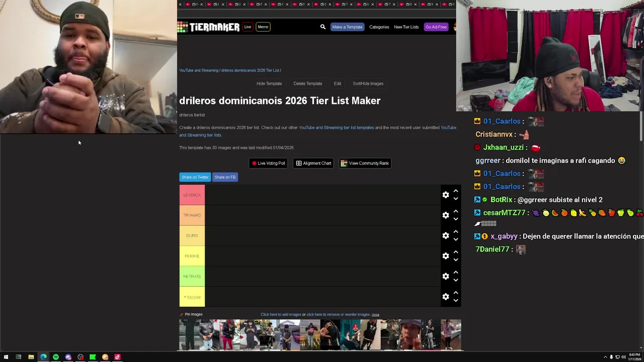Expand the system tray hidden icons chevron
This screenshot has height=362, width=644.
[x=605, y=357]
